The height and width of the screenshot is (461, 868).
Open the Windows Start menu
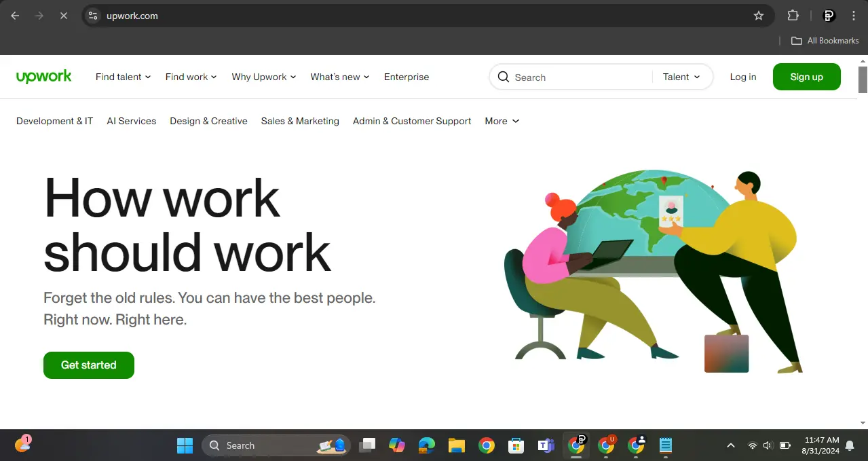185,445
